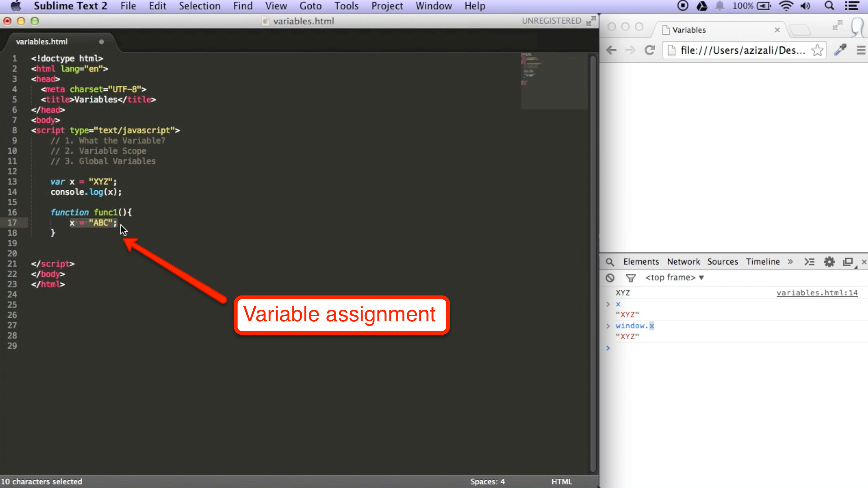868x488 pixels.
Task: Click the DevTools console filter icon
Action: 631,277
